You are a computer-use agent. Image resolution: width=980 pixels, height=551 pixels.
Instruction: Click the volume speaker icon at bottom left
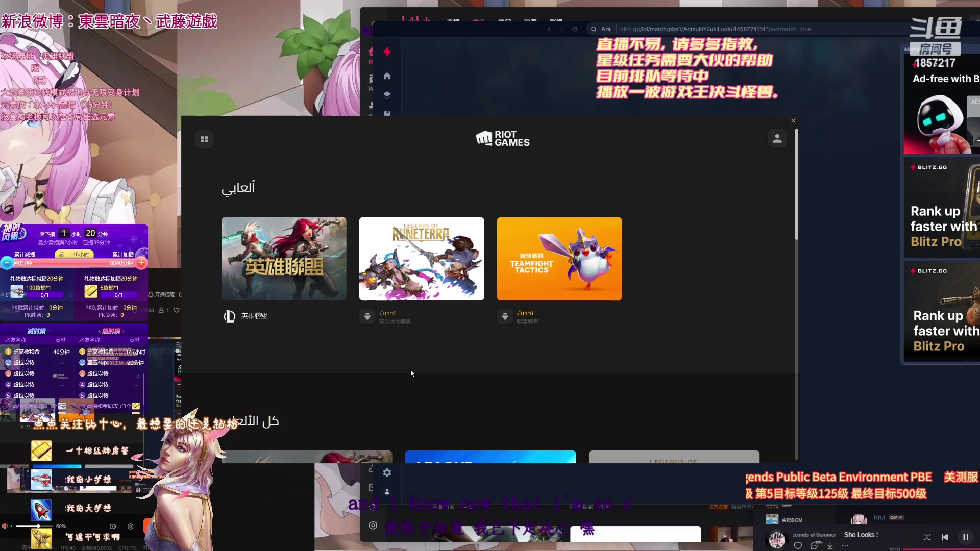point(5,526)
